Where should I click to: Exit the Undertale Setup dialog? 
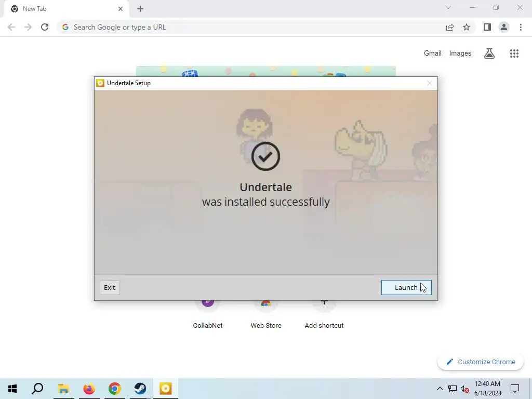(x=110, y=287)
